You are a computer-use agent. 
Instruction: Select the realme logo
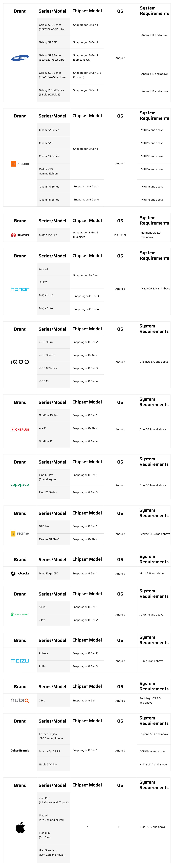[x=20, y=533]
